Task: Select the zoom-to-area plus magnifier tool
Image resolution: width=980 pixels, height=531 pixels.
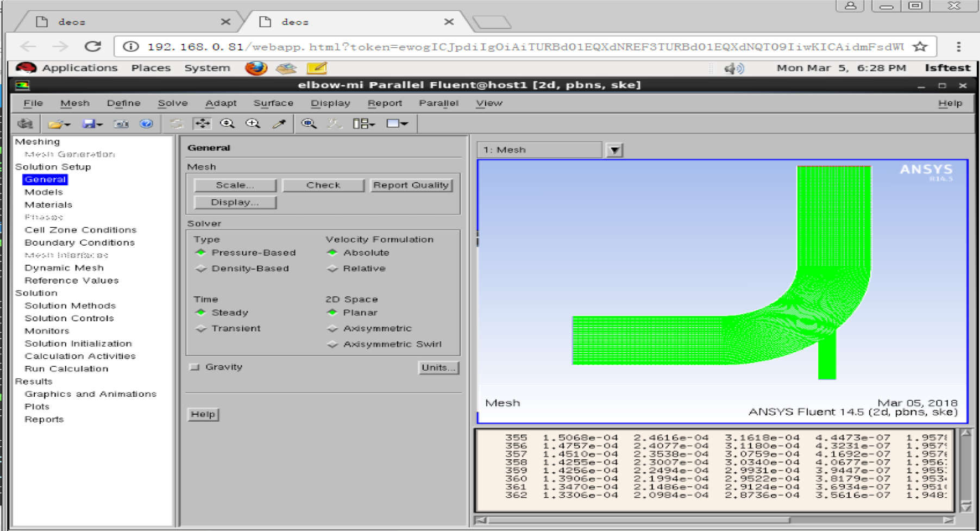Action: click(253, 123)
